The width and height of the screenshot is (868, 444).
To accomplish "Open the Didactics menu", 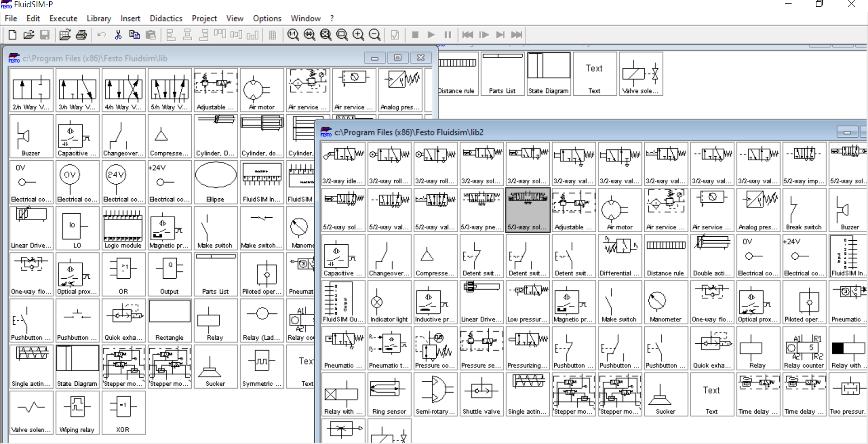I will [166, 19].
